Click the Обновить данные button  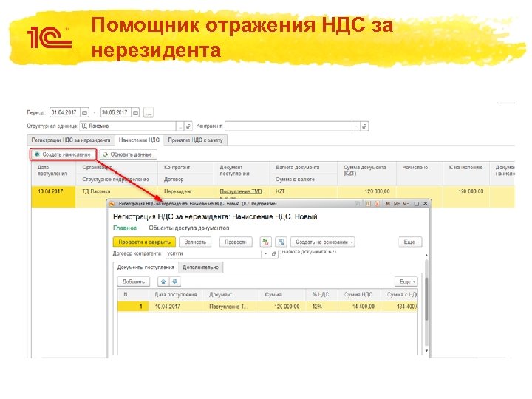[128, 154]
